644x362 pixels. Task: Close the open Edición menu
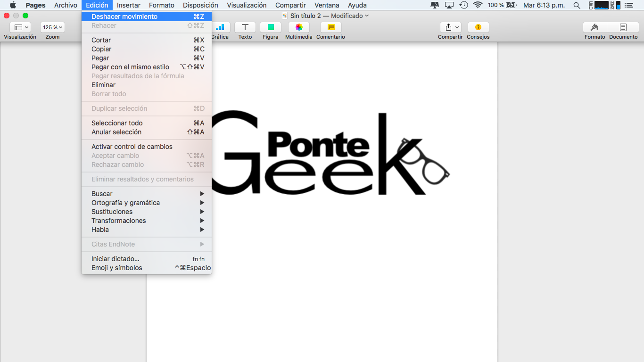click(x=97, y=5)
